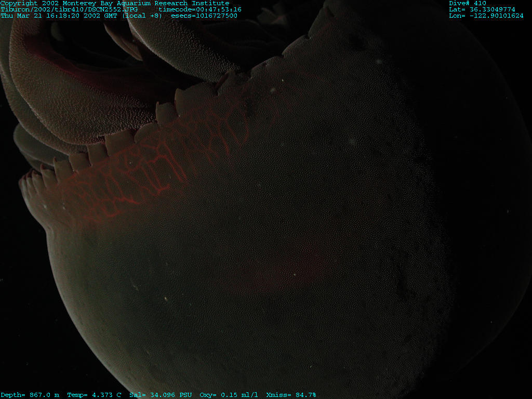Image resolution: width=532 pixels, height=399 pixels.
Task: Click the (local +8) timezone text
Action: (x=142, y=16)
